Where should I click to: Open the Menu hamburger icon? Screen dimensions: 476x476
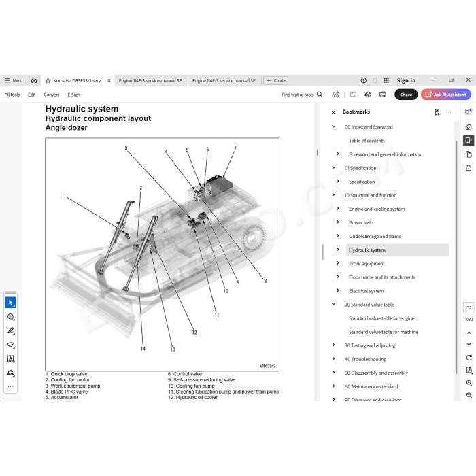tap(7, 80)
